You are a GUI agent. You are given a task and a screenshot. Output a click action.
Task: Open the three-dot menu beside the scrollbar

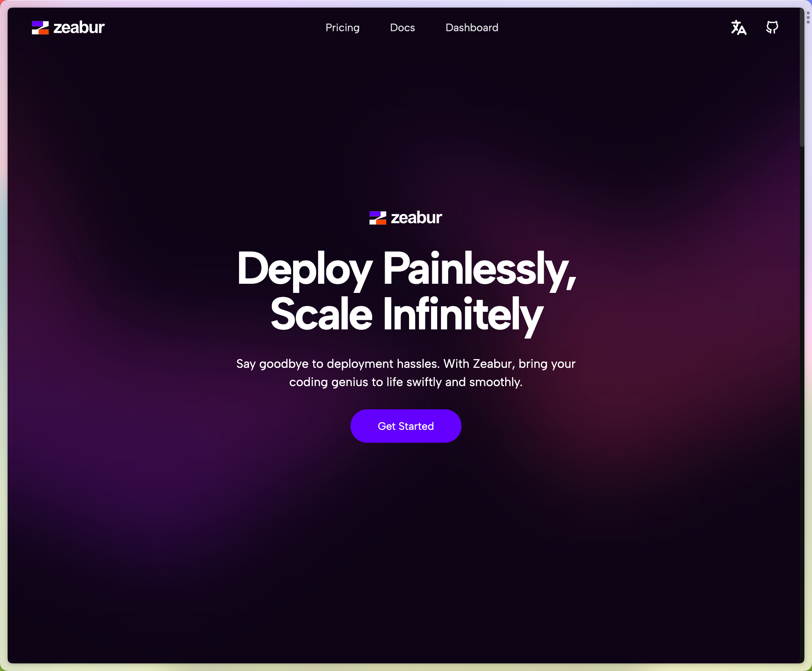point(808,17)
